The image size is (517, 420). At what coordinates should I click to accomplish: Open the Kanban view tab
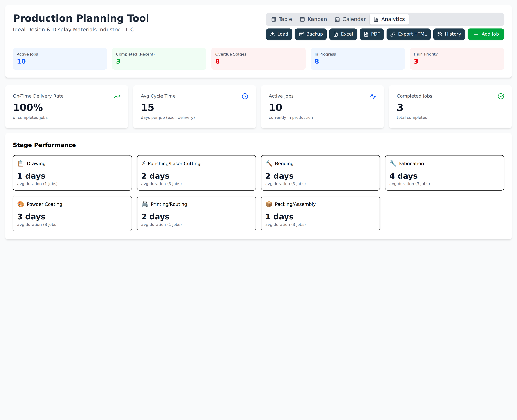313,19
